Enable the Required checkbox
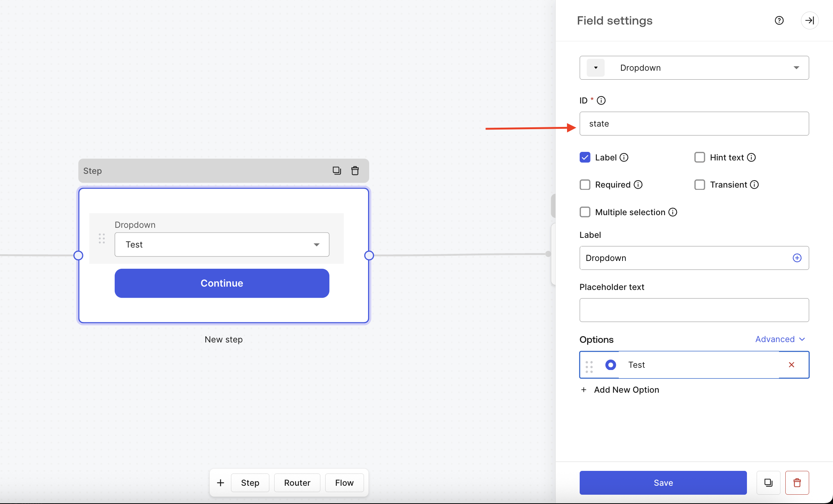 coord(585,185)
